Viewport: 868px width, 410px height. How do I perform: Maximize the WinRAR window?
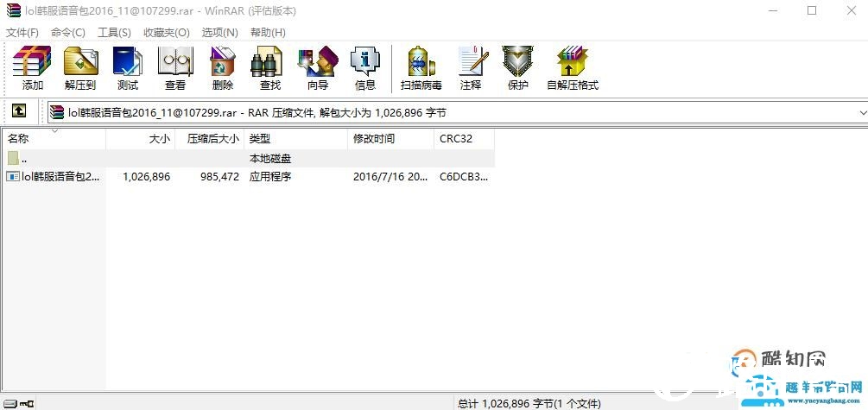point(812,10)
